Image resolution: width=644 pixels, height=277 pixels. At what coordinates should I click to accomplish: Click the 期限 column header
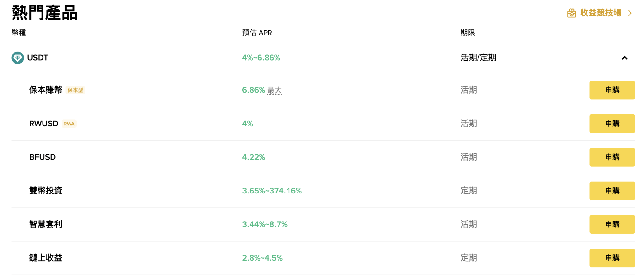point(468,32)
